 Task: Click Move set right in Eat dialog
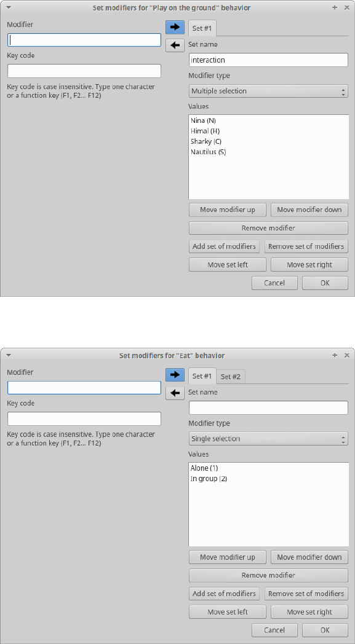pyautogui.click(x=309, y=612)
